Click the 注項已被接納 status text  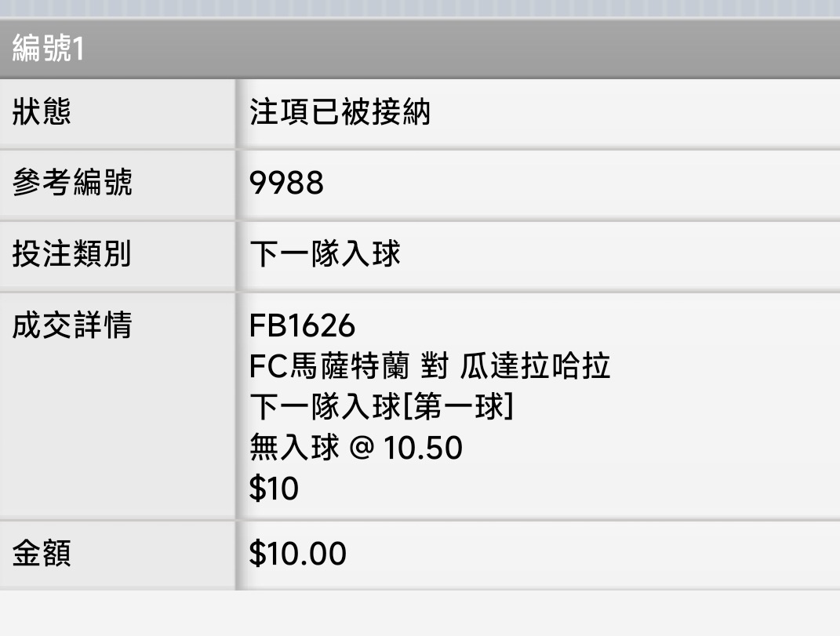pos(340,112)
